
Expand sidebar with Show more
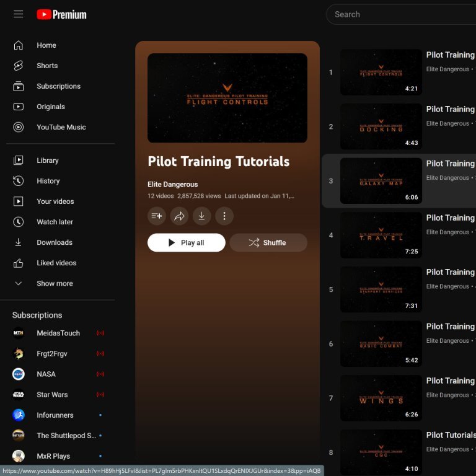click(55, 283)
